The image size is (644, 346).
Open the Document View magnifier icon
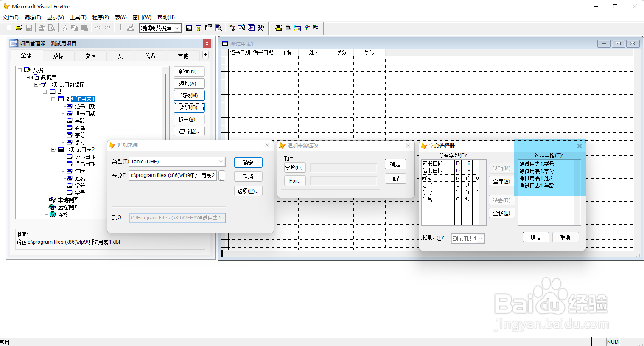[x=218, y=28]
